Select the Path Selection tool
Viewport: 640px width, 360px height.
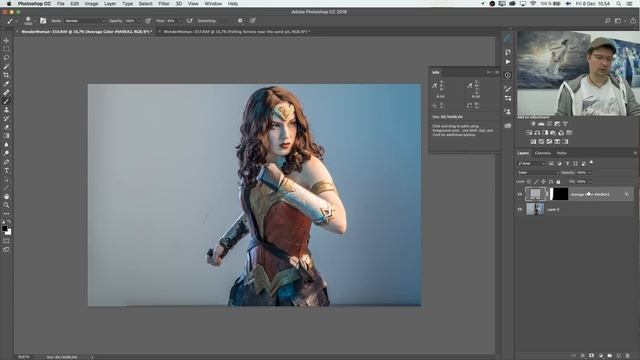[x=6, y=179]
